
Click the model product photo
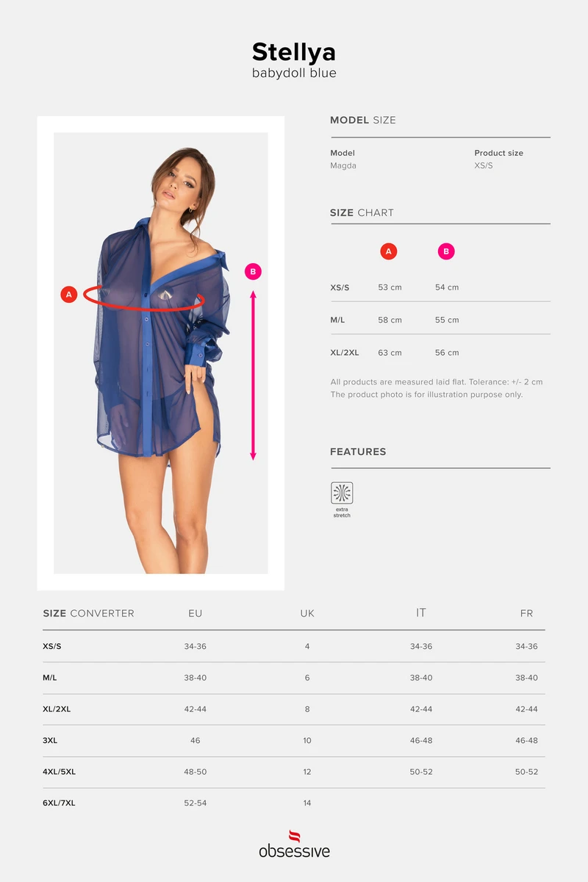[x=161, y=353]
